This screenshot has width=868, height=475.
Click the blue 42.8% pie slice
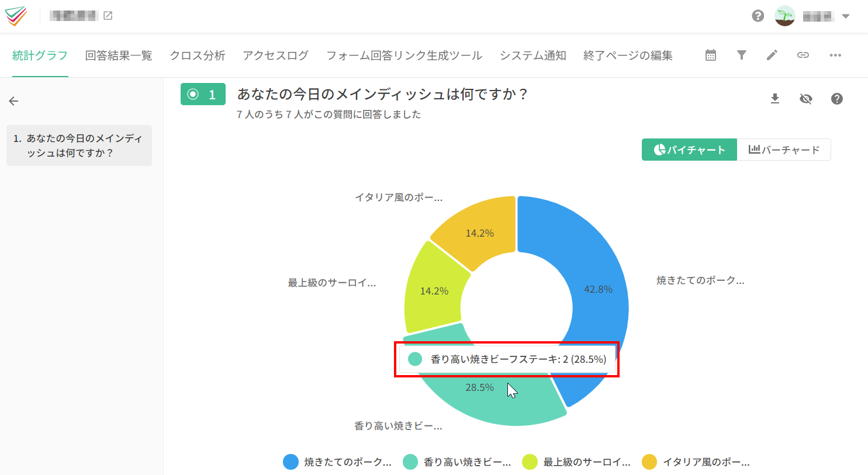(598, 289)
